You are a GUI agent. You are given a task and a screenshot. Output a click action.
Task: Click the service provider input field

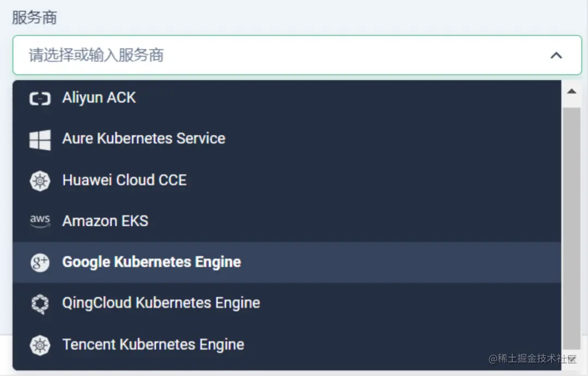tap(272, 56)
